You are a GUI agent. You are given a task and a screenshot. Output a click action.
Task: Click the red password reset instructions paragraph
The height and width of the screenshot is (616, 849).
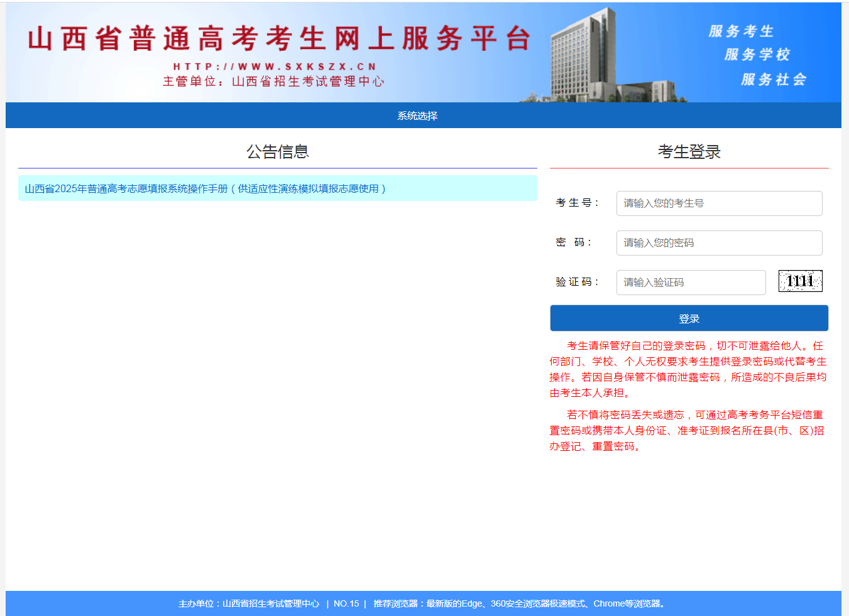[688, 431]
